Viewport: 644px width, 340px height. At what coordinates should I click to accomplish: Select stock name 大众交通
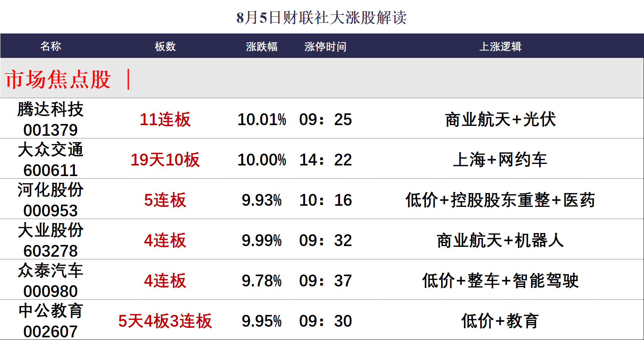(51, 150)
